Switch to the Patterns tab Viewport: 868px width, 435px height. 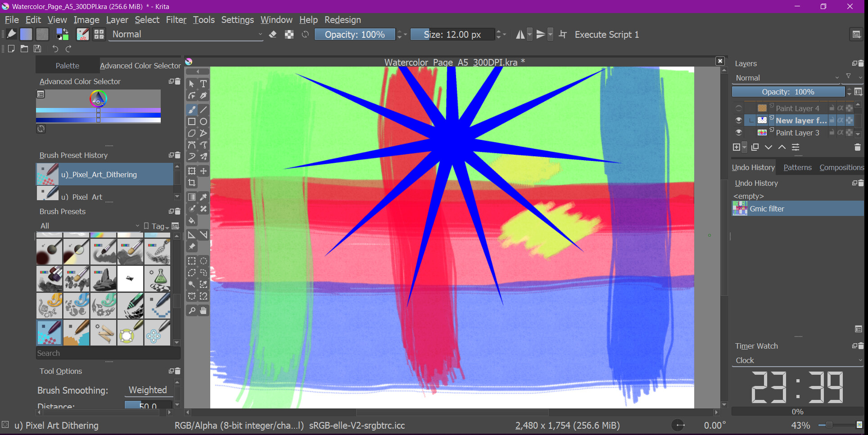797,167
